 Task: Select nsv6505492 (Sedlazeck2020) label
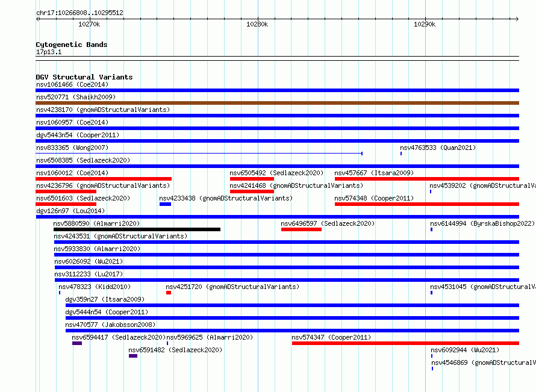point(276,173)
